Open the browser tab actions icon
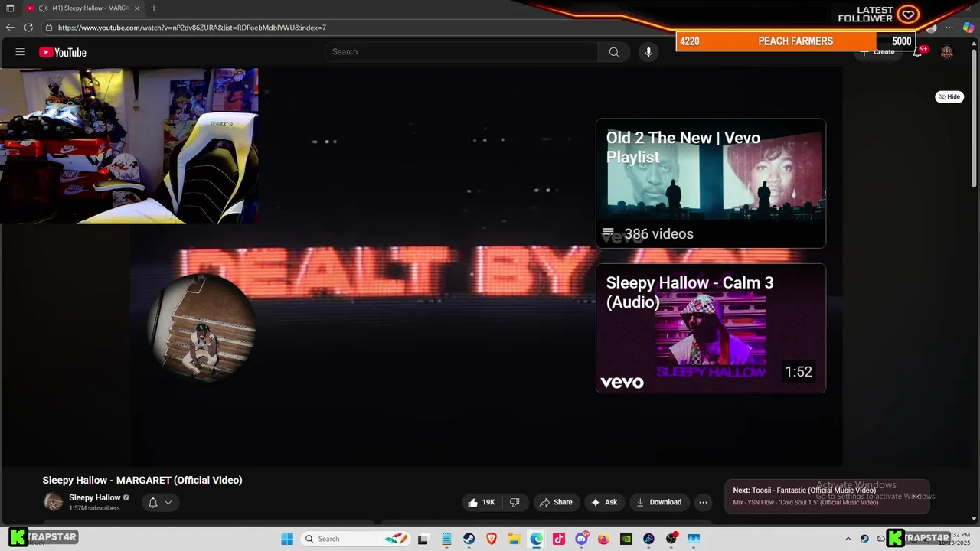The image size is (980, 551). (x=10, y=8)
